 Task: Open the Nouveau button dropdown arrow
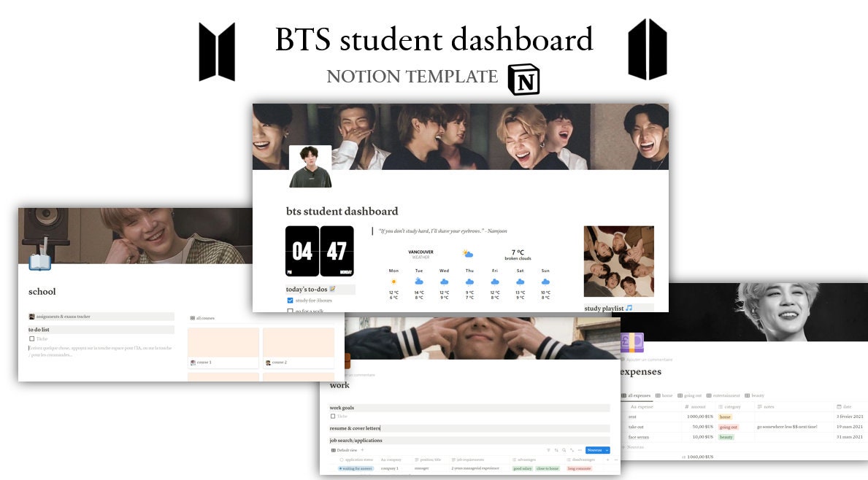coord(607,450)
